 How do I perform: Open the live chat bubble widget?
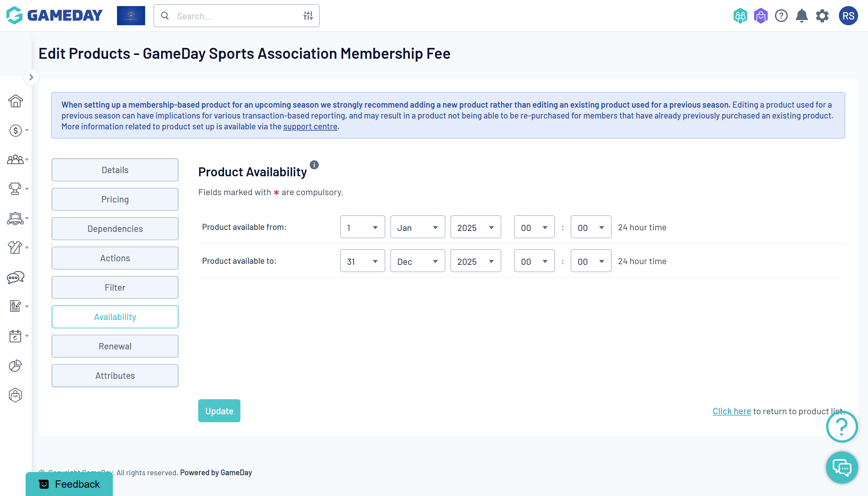(x=841, y=467)
